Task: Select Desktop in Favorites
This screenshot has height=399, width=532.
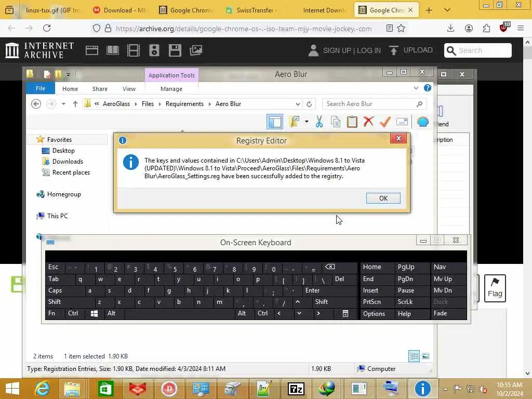Action: (x=63, y=150)
